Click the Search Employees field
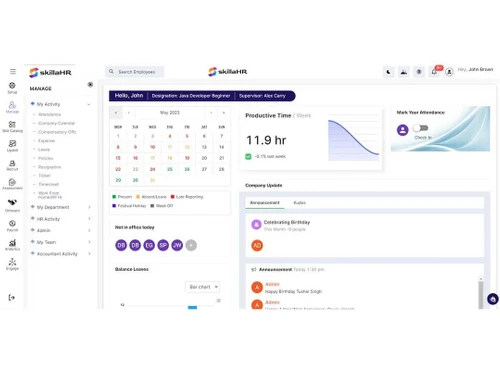This screenshot has width=500, height=375. pyautogui.click(x=135, y=72)
